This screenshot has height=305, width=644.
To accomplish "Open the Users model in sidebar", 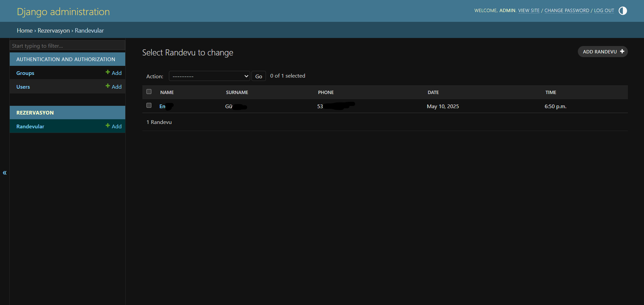I will pyautogui.click(x=23, y=87).
